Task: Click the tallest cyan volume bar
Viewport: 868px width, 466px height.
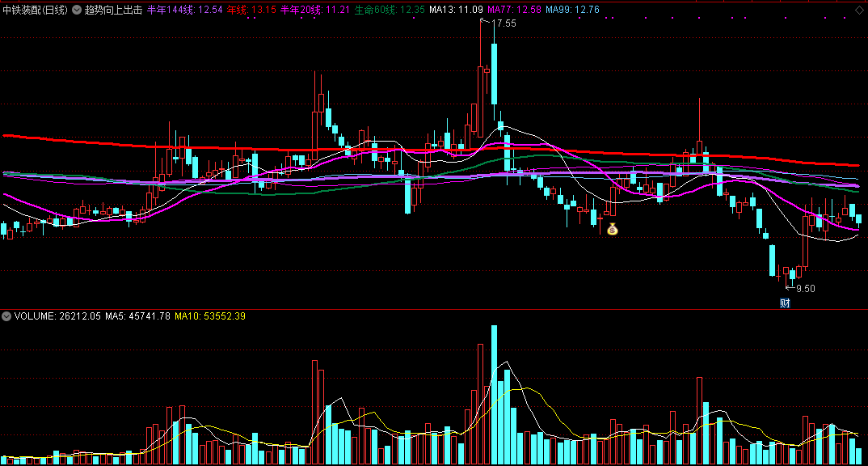Action: (x=495, y=395)
